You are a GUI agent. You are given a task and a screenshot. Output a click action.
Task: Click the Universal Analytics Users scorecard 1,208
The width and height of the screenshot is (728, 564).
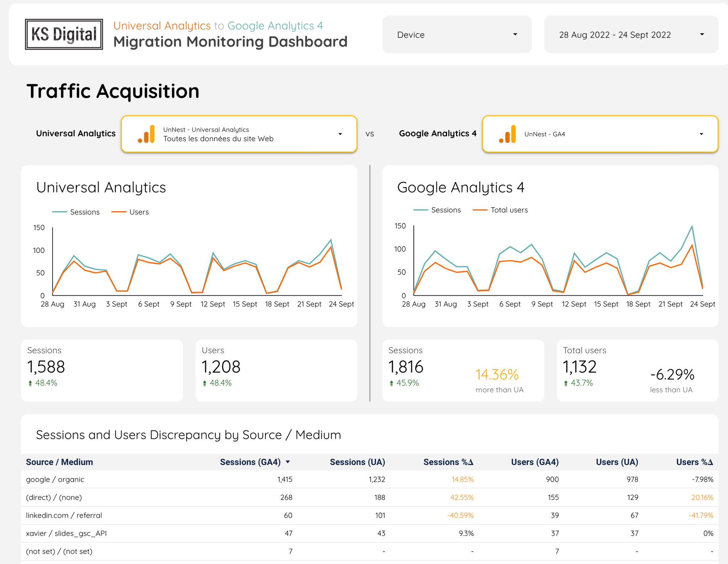276,370
